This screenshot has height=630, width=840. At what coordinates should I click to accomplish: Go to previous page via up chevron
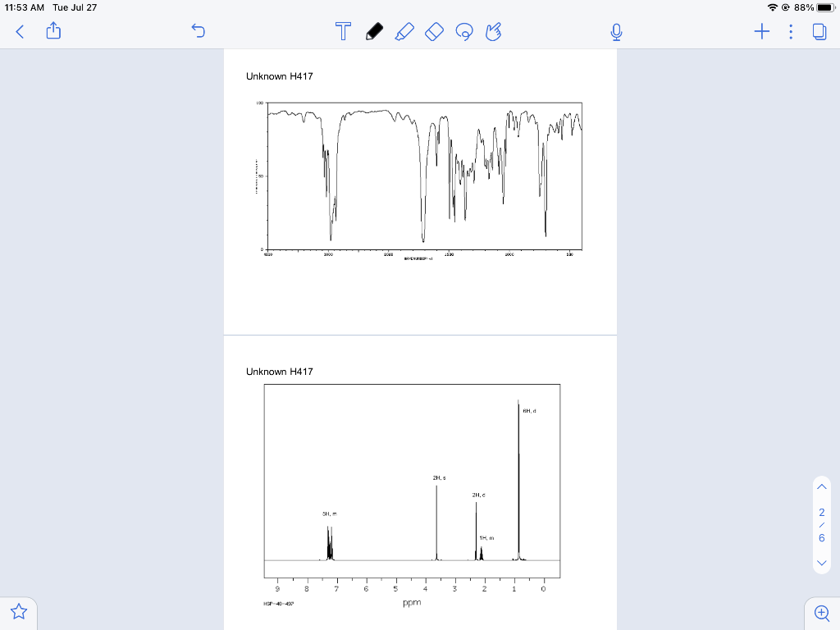pyautogui.click(x=822, y=486)
